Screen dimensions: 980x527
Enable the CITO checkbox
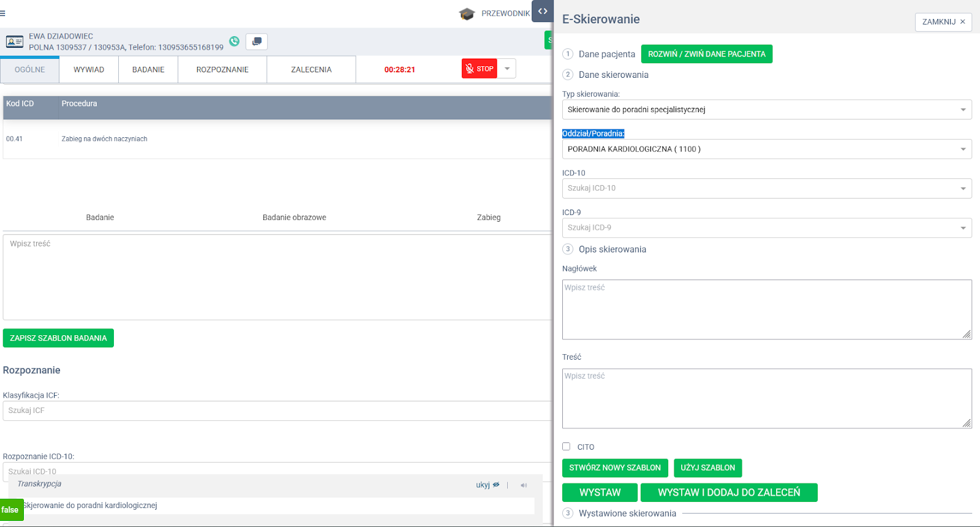click(x=566, y=447)
